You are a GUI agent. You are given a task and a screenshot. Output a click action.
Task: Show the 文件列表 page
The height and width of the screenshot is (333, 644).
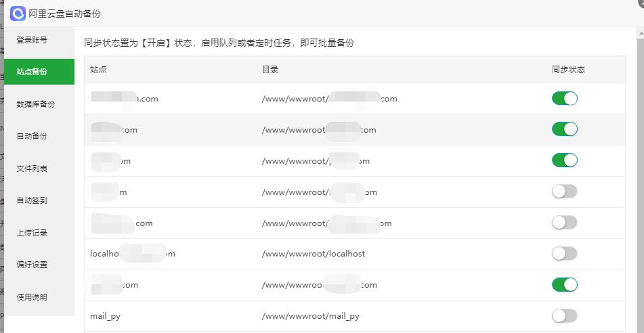[x=32, y=169]
